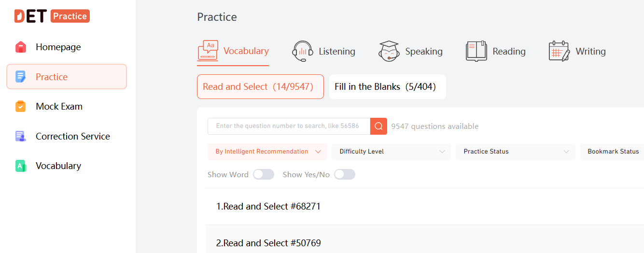Enable the Show Yes/No switch
Screen dimensions: 644x253
pos(345,174)
